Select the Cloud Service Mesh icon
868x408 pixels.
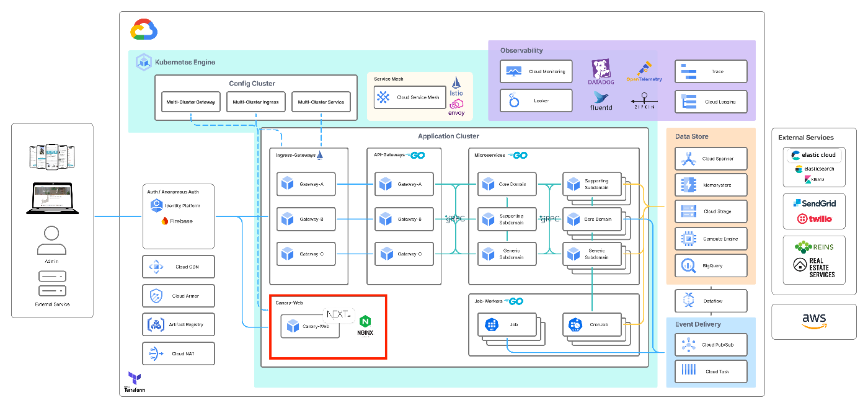[x=384, y=97]
